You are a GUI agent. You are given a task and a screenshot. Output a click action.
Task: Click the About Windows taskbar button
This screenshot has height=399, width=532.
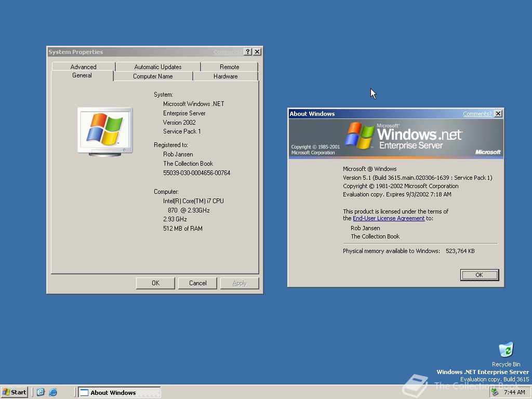119,392
